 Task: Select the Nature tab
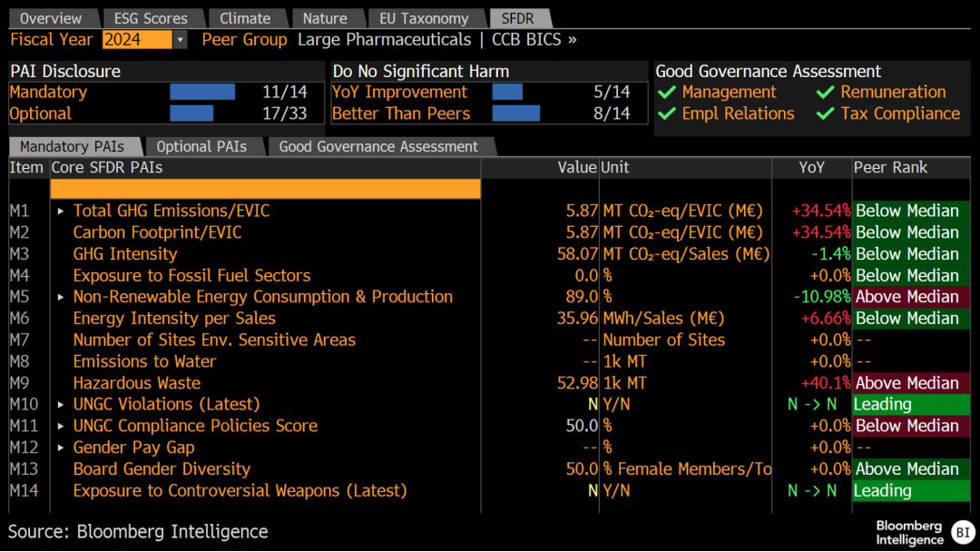(325, 18)
